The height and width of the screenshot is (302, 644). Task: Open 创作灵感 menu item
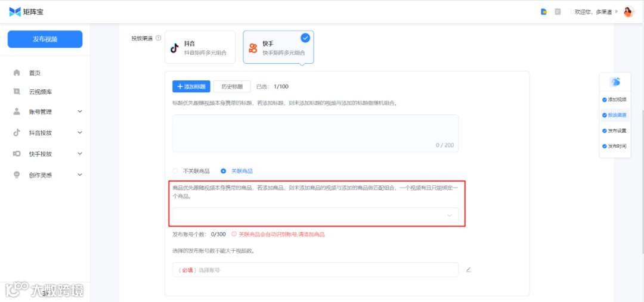(x=41, y=175)
